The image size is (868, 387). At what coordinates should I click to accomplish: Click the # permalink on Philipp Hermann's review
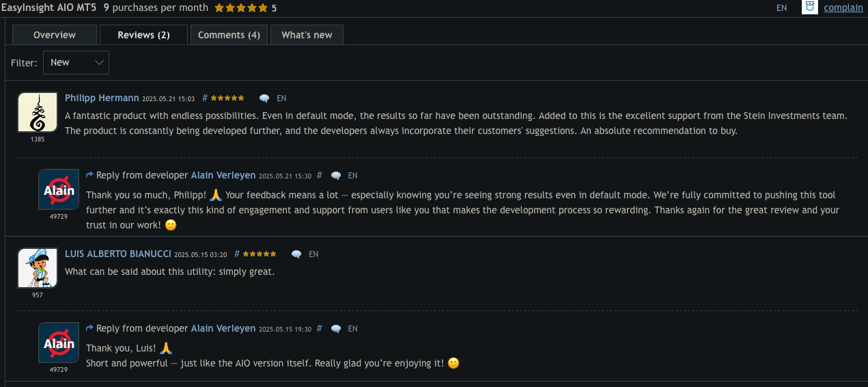tap(205, 98)
